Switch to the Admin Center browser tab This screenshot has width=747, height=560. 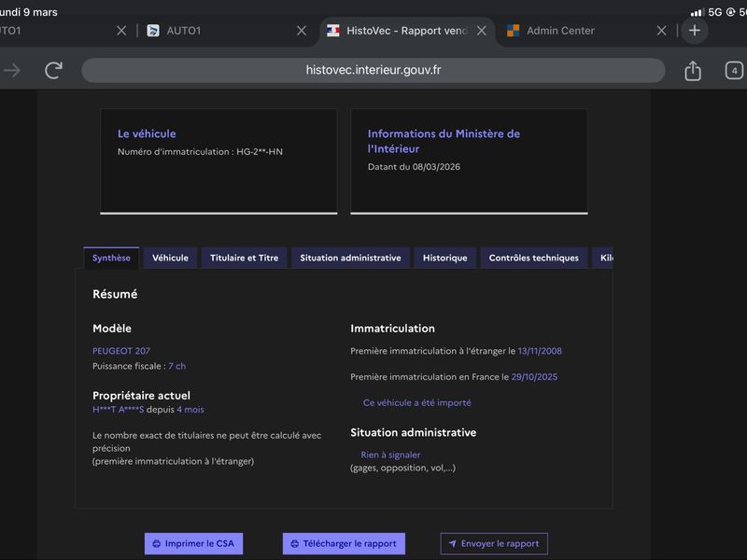560,31
